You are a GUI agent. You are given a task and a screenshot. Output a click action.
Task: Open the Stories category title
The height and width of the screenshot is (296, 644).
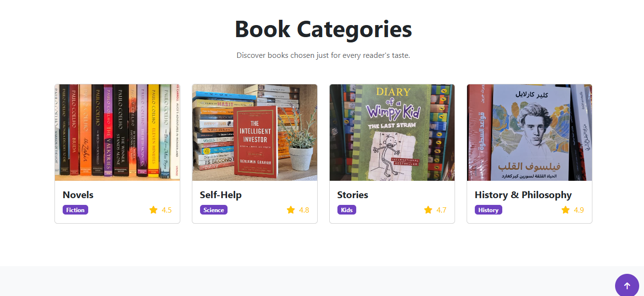[352, 195]
